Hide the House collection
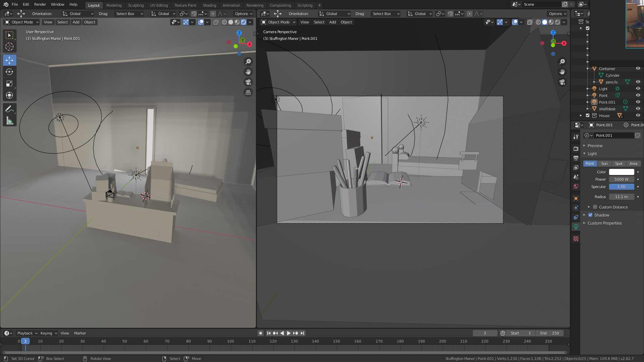Viewport: 644px width, 362px height. click(638, 115)
